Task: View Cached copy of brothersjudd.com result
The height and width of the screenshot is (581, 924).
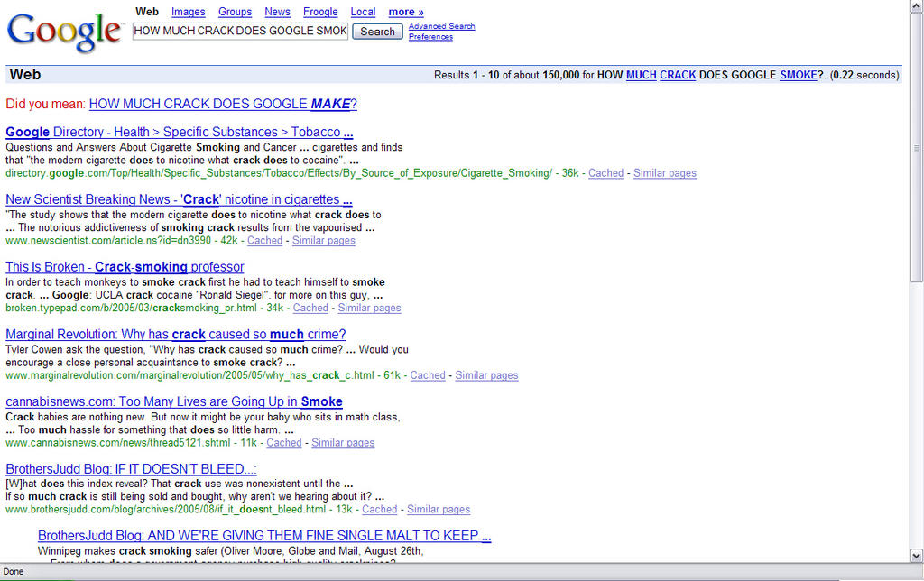Action: click(380, 509)
